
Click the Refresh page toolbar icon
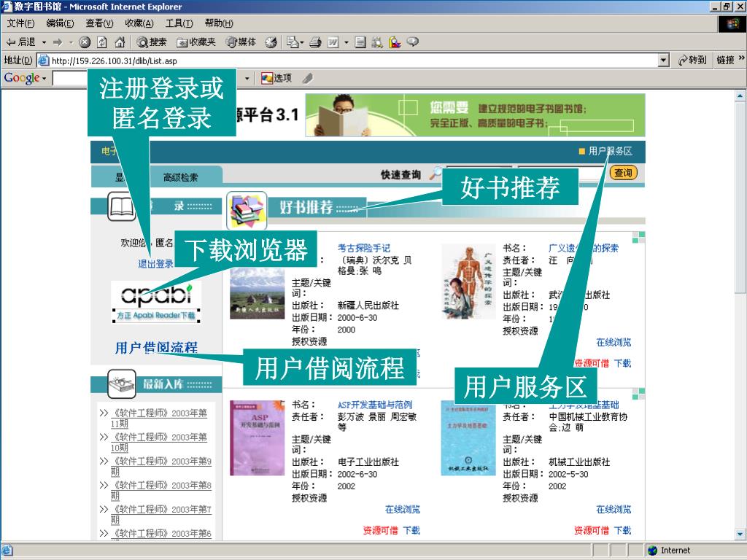[102, 42]
